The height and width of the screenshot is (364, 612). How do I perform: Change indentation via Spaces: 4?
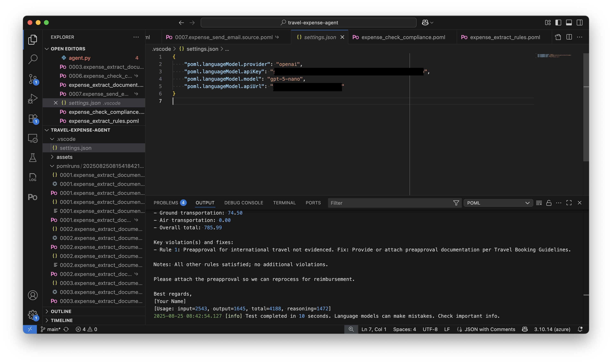[404, 329]
